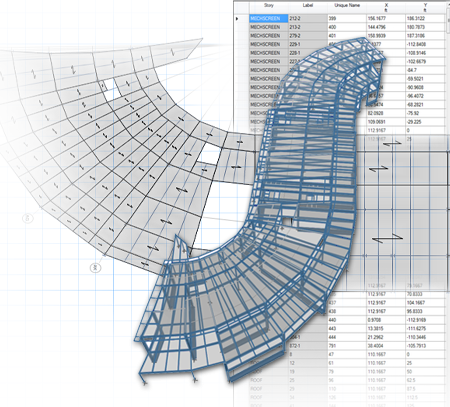
Task: Select unique name cell 79
Action: pyautogui.click(x=347, y=372)
